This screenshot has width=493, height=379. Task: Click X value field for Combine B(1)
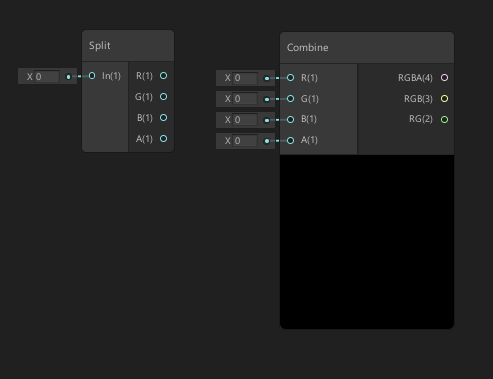coord(245,120)
